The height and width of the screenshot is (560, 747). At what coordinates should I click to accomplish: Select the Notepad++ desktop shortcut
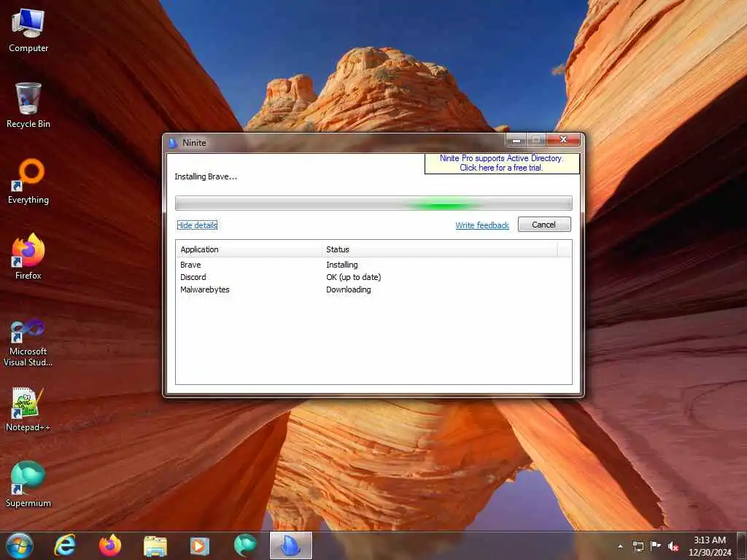pyautogui.click(x=28, y=409)
